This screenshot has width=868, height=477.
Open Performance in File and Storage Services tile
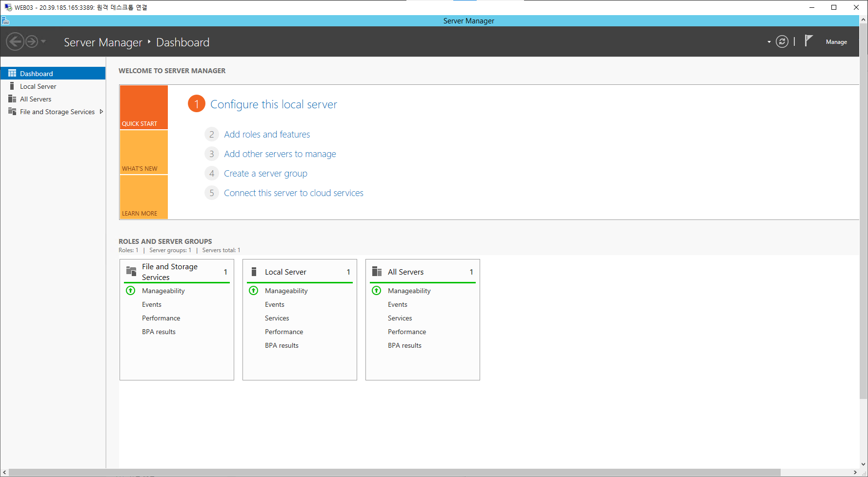[161, 318]
